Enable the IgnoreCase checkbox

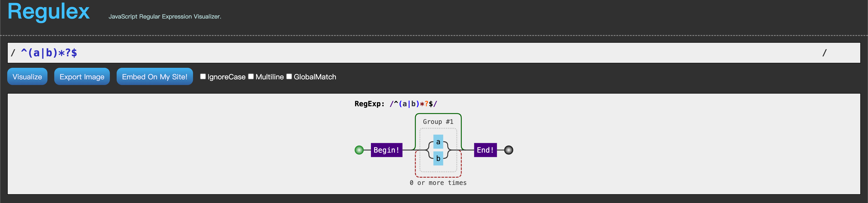[203, 77]
